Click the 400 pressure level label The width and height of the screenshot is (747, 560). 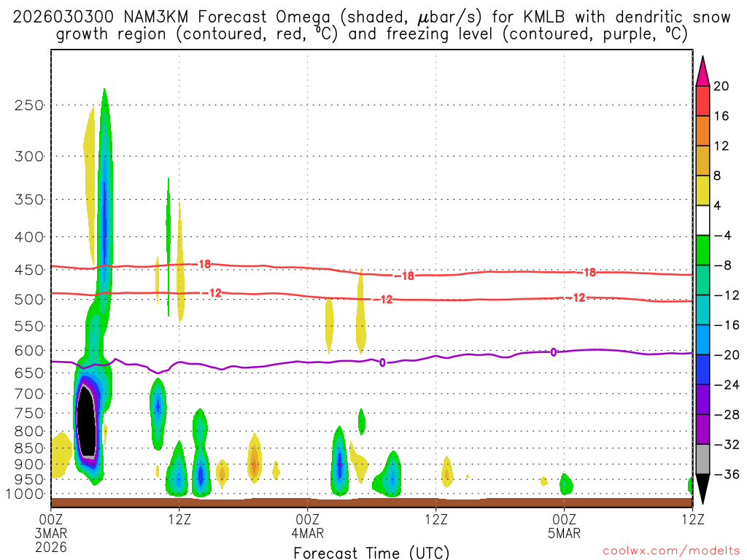click(x=29, y=237)
